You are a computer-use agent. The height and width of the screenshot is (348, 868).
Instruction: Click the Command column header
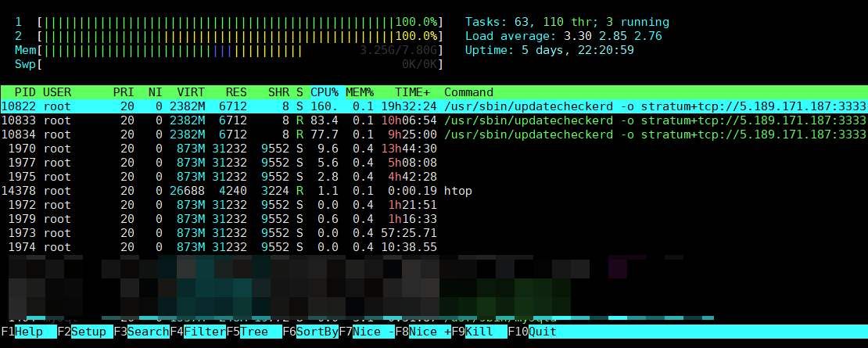468,92
